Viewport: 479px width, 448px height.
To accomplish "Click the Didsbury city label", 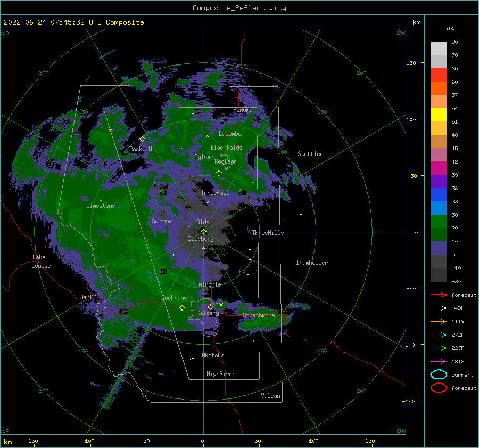I will 201,239.
